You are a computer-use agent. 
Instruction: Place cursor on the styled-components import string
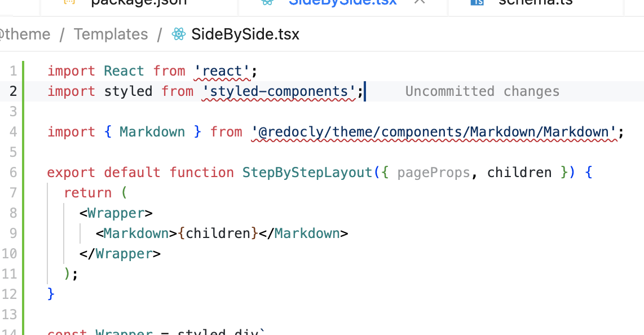tap(280, 91)
